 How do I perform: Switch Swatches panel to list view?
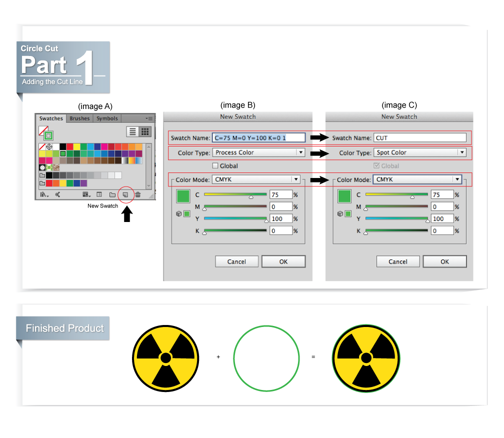132,132
